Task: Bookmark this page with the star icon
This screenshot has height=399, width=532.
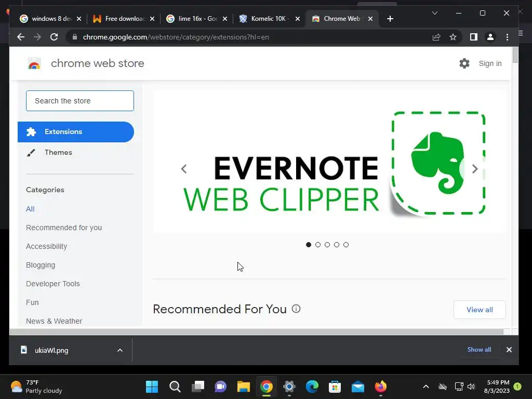Action: [x=453, y=37]
